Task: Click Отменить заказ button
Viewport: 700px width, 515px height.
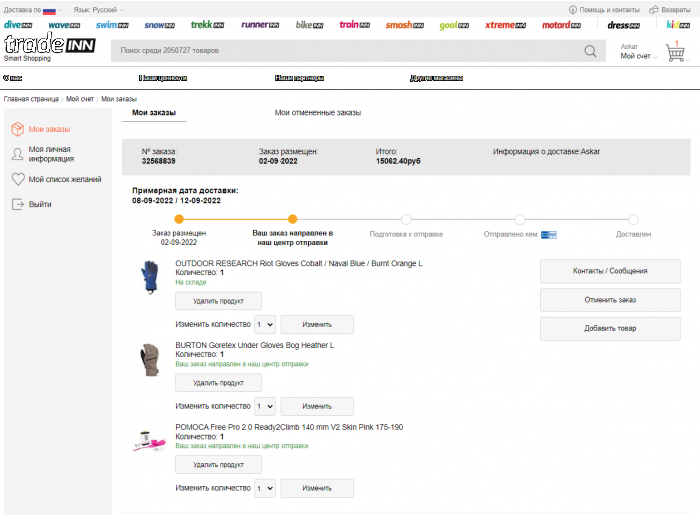Action: 610,300
